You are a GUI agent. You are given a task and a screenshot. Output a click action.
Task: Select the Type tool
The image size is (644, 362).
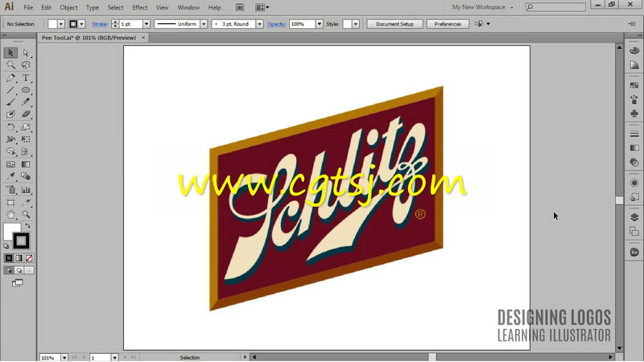coord(26,78)
